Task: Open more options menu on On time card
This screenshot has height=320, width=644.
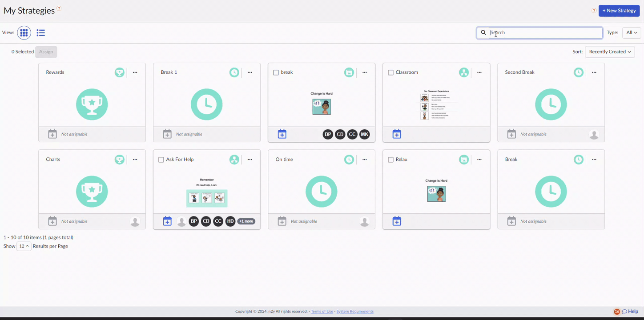Action: tap(365, 160)
